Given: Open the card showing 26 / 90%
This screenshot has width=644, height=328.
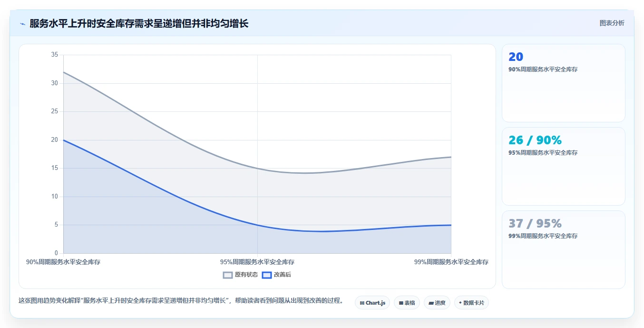Looking at the screenshot, I should point(563,167).
